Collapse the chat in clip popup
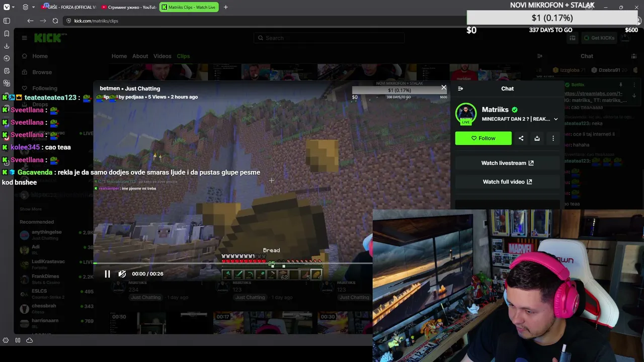The width and height of the screenshot is (644, 362). (x=460, y=88)
